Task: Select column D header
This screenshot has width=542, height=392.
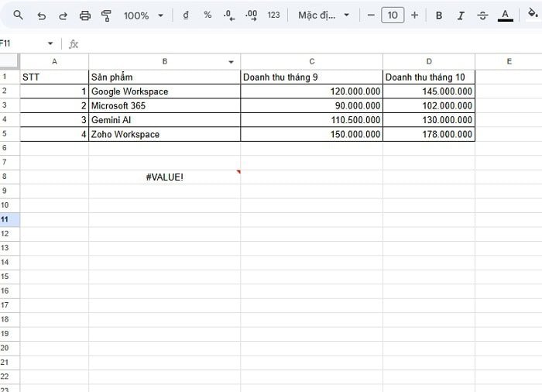Action: tap(429, 61)
